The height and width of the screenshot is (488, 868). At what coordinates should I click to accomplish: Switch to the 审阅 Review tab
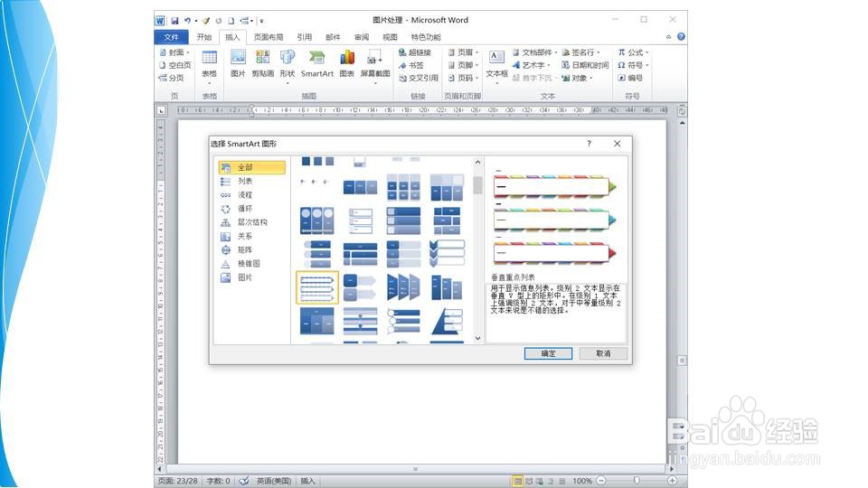[x=362, y=37]
